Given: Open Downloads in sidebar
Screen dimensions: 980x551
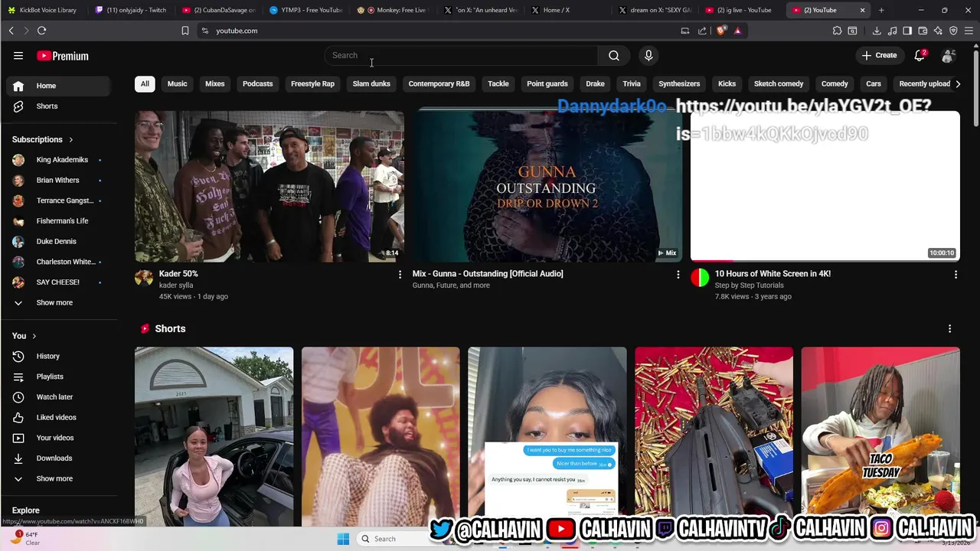Looking at the screenshot, I should 59,458.
